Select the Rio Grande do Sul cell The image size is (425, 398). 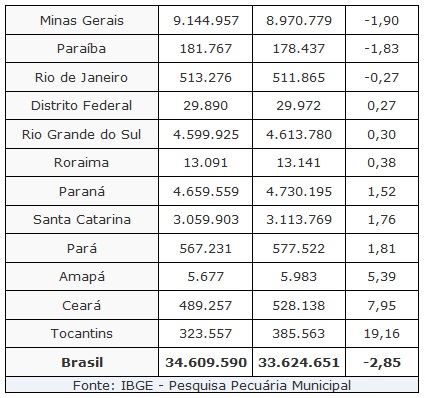(x=82, y=134)
